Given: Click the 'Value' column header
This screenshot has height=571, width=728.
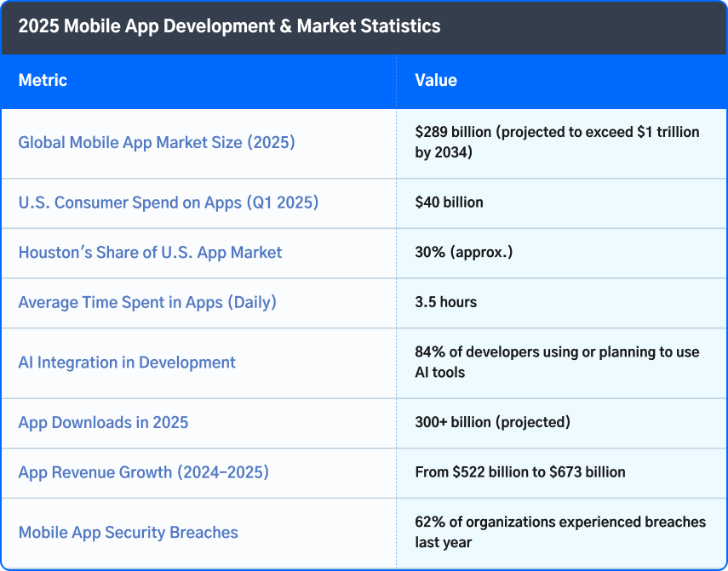Looking at the screenshot, I should pyautogui.click(x=436, y=81).
